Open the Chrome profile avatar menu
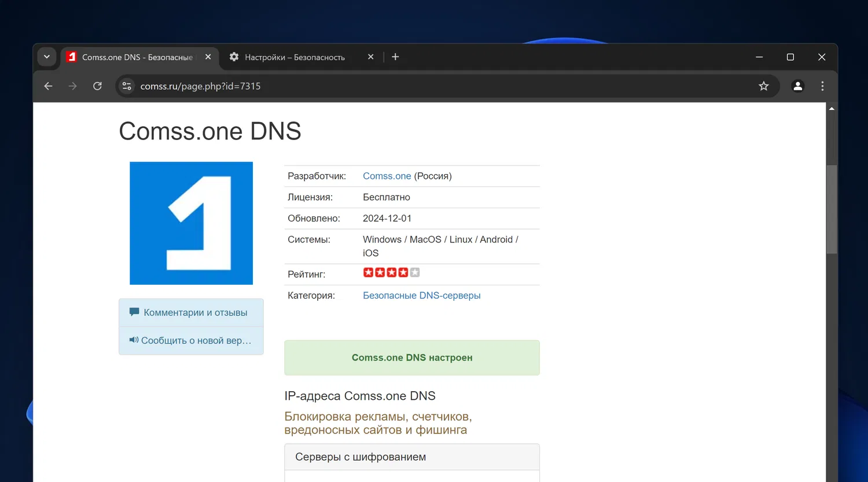The height and width of the screenshot is (482, 868). (797, 86)
